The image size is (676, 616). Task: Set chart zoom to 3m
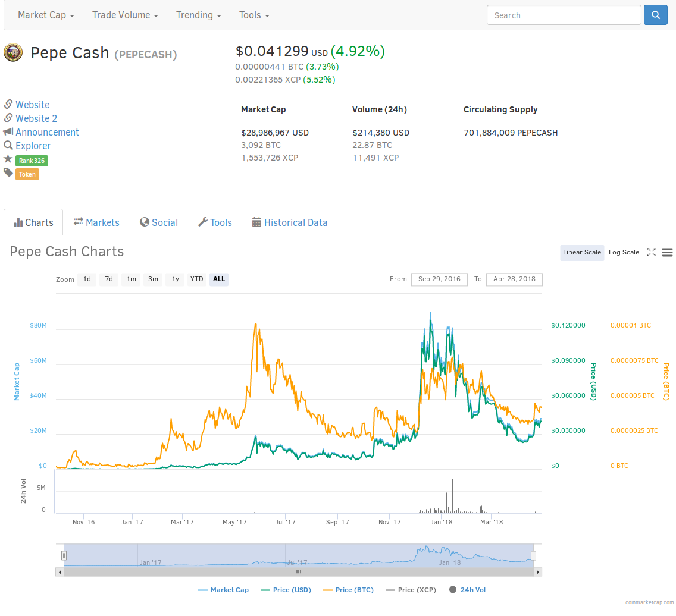pos(153,279)
